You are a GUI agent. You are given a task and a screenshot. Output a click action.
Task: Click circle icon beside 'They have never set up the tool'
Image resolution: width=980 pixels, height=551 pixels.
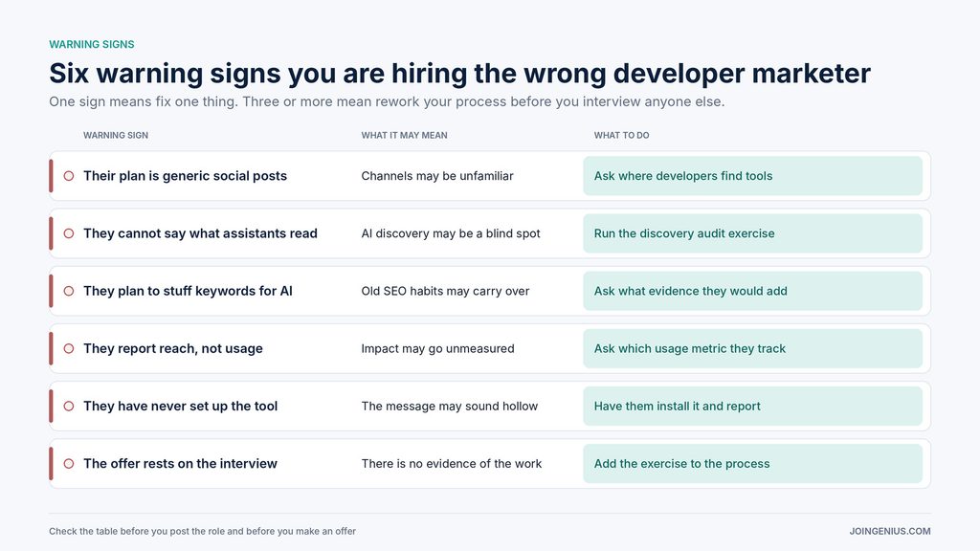[x=69, y=406]
